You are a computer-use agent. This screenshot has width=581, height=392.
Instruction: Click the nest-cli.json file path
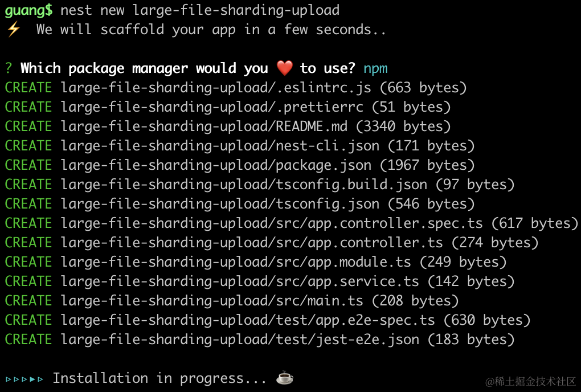220,146
